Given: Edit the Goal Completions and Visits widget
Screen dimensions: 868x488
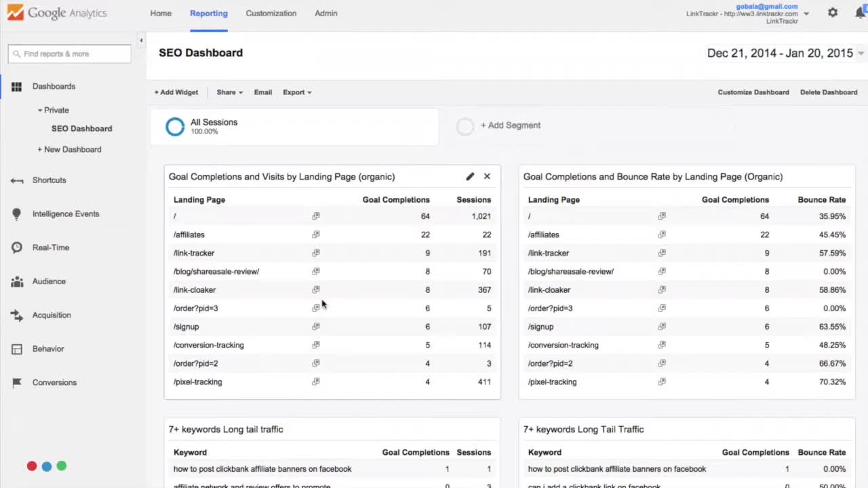Looking at the screenshot, I should click(470, 176).
